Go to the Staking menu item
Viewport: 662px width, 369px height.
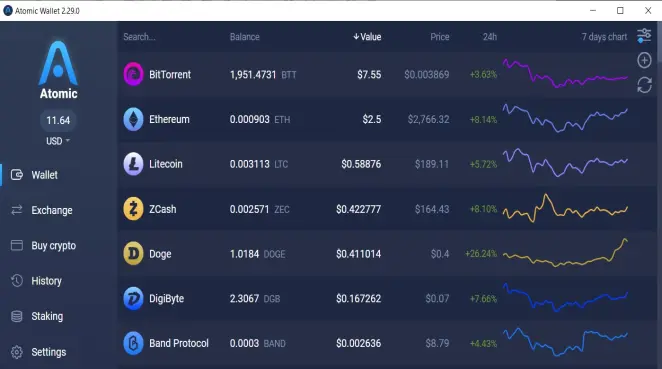pos(47,316)
